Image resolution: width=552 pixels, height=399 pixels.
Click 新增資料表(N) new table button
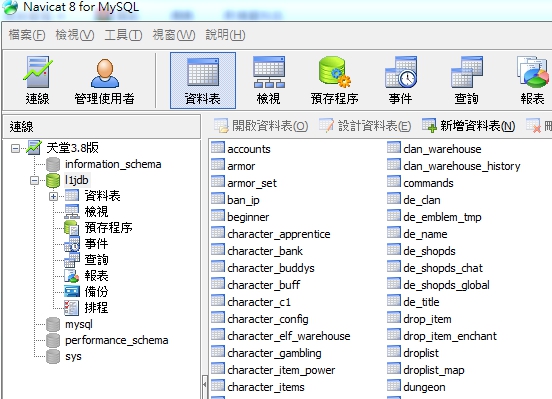469,125
